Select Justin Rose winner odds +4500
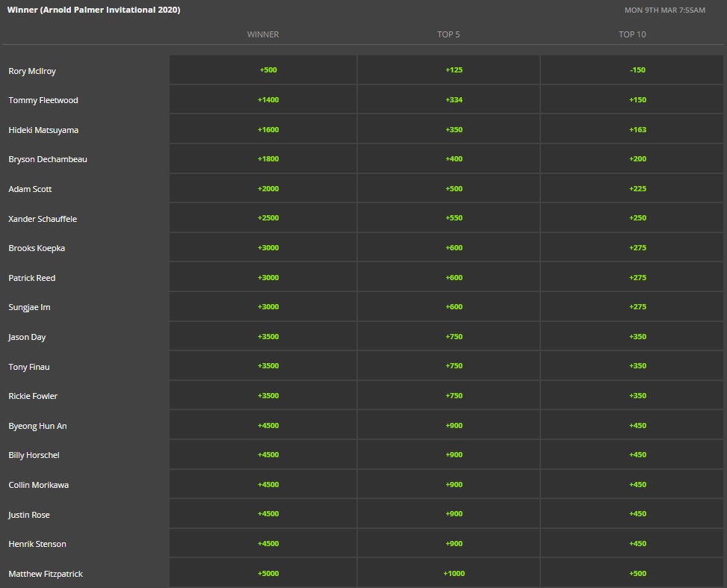Image resolution: width=727 pixels, height=588 pixels. tap(263, 514)
